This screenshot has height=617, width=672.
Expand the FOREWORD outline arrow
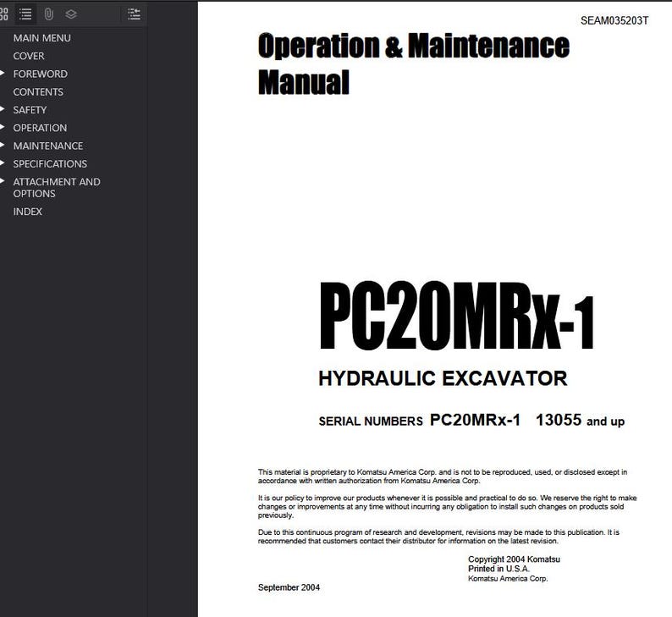[x=3, y=74]
